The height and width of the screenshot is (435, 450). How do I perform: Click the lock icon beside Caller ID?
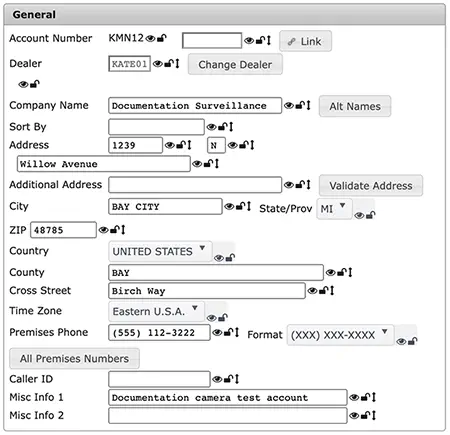[229, 379]
